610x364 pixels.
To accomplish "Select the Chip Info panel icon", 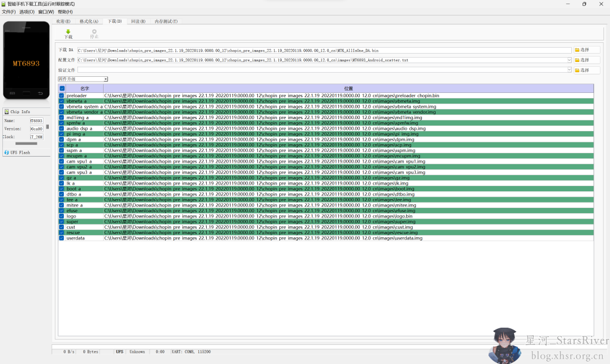I will 7,111.
